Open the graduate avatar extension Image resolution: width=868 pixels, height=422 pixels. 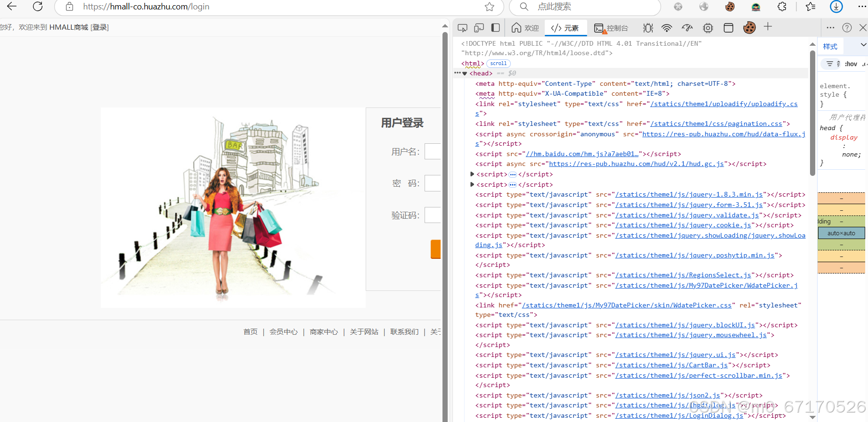(x=756, y=7)
